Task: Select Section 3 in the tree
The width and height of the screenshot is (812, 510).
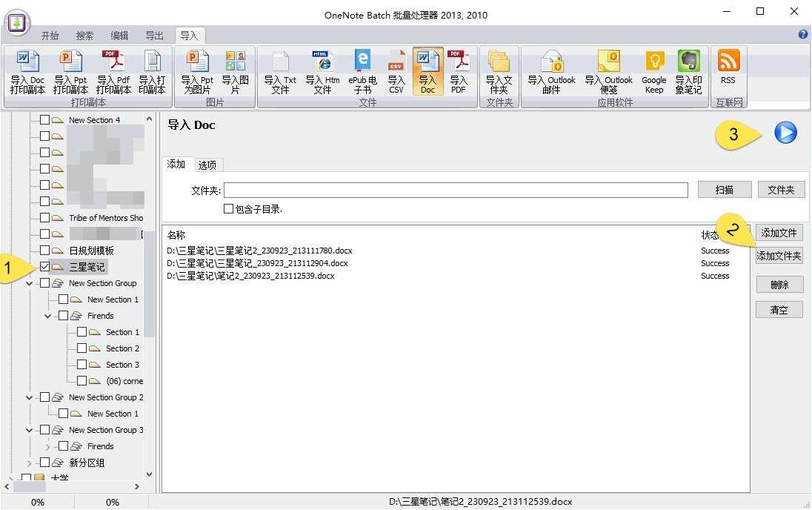Action: tap(122, 365)
